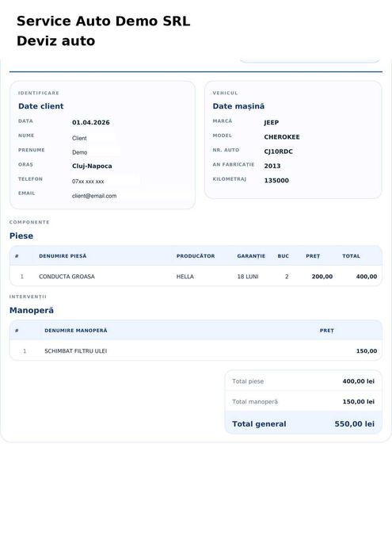392x555 pixels.
Task: Select the manufacturing year 2013
Action: 272,166
